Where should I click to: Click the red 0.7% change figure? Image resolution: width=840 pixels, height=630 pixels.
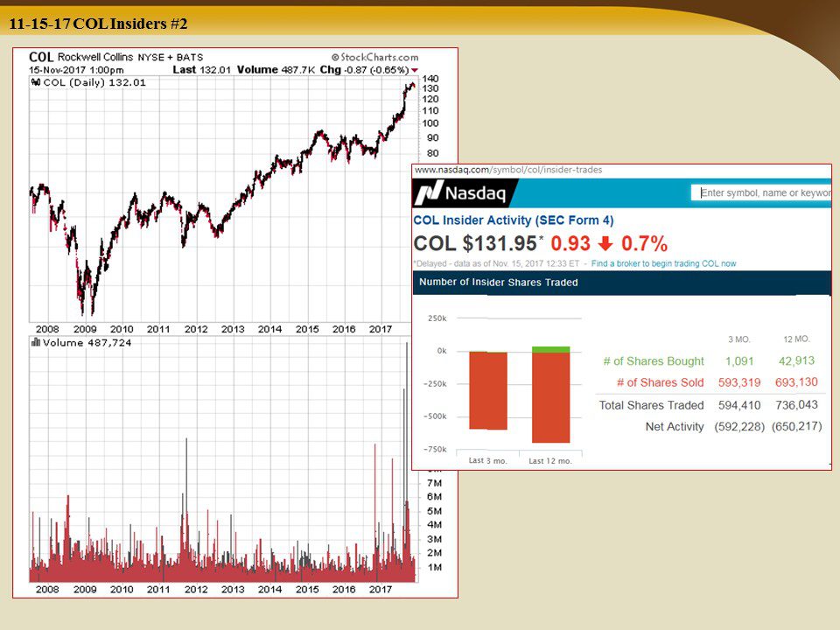click(645, 244)
